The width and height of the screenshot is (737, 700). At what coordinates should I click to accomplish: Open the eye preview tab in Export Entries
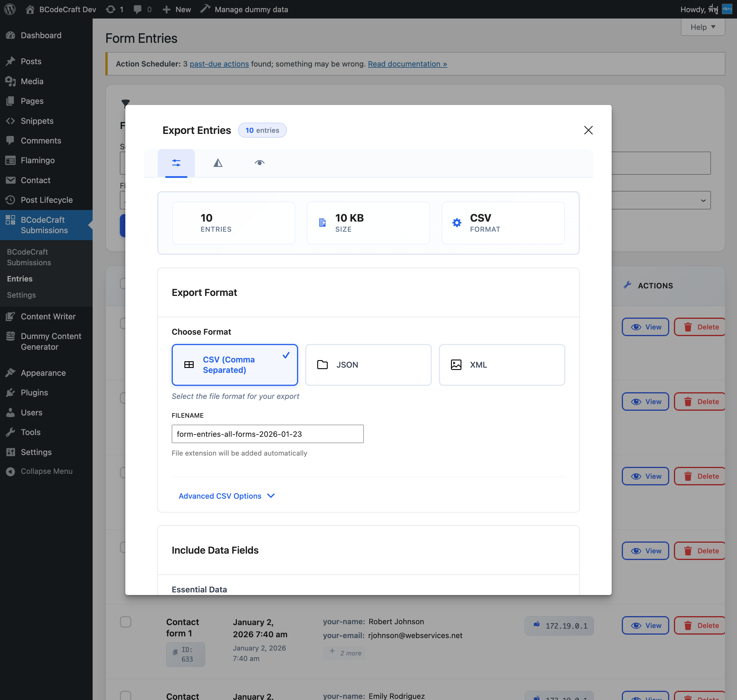pyautogui.click(x=259, y=163)
